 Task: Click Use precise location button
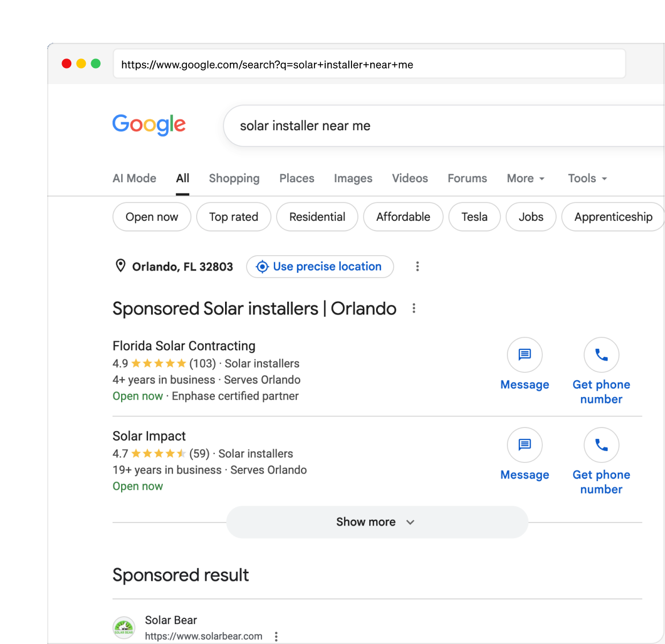click(320, 266)
